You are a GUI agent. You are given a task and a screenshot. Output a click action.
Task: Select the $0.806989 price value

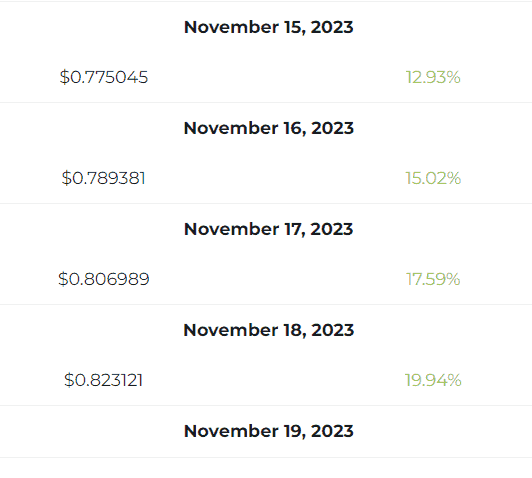104,279
